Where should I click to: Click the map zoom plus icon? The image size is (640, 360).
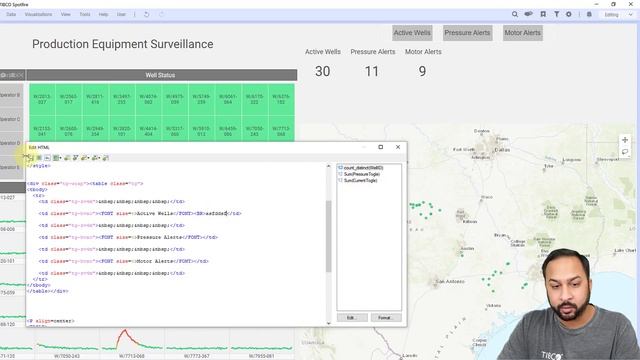pos(625,140)
